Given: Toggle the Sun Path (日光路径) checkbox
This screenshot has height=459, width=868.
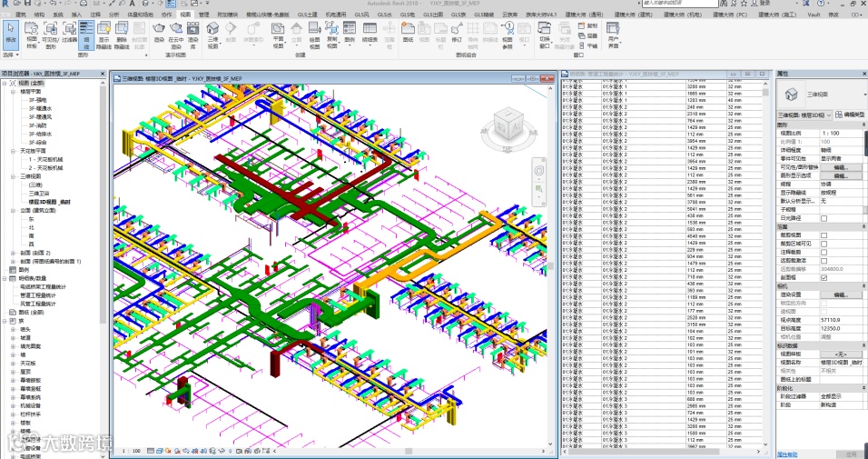Looking at the screenshot, I should [x=824, y=217].
